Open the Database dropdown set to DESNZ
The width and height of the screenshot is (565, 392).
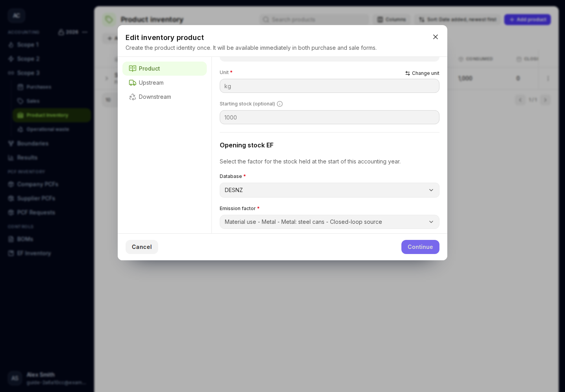tap(330, 190)
